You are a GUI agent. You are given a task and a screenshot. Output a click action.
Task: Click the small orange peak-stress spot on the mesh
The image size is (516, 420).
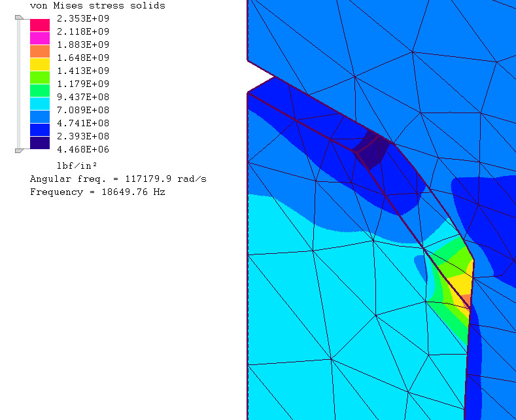tap(466, 301)
